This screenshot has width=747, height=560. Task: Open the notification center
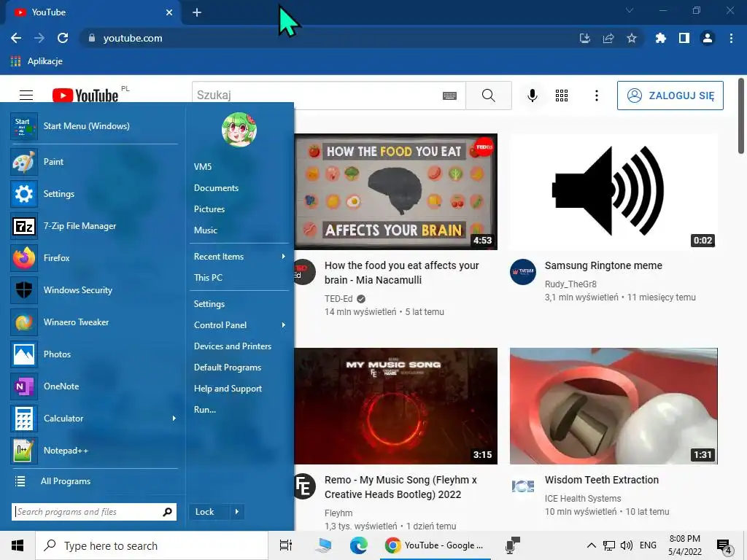pyautogui.click(x=724, y=547)
